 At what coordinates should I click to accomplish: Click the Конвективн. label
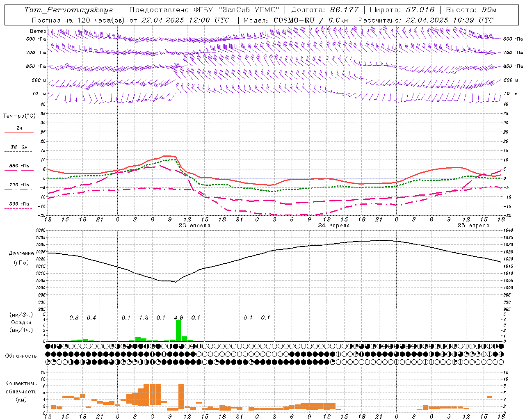point(21,383)
